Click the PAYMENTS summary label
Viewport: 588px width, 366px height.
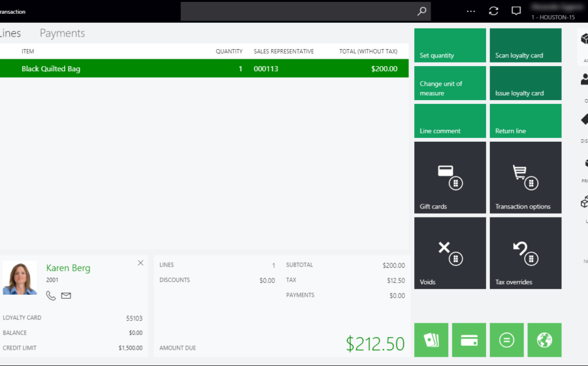(300, 295)
